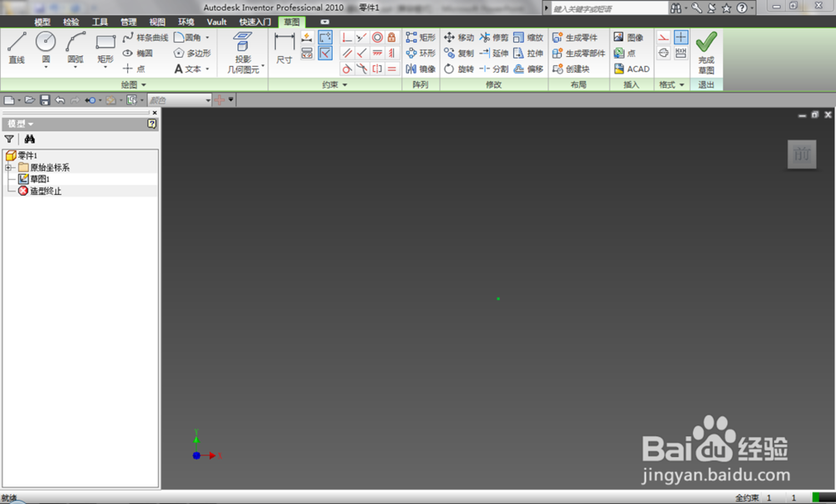
Task: Select the 旋转 rotate tool
Action: pos(458,69)
